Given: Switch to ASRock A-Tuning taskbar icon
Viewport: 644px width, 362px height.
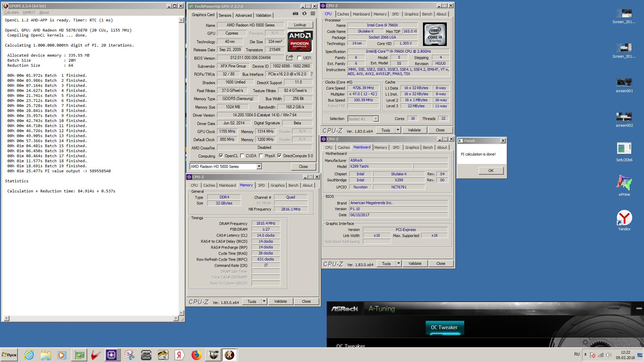Looking at the screenshot, I should (x=213, y=355).
